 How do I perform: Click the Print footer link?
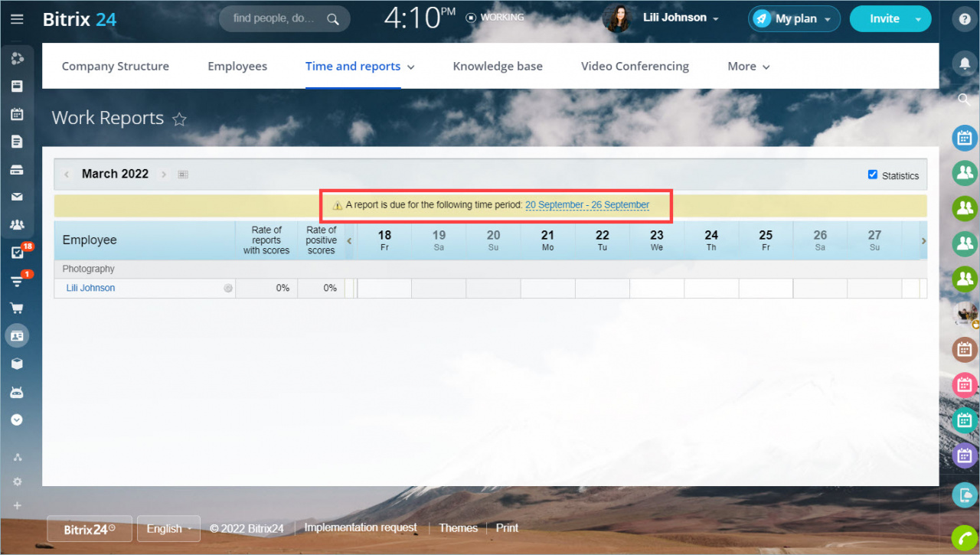click(507, 527)
